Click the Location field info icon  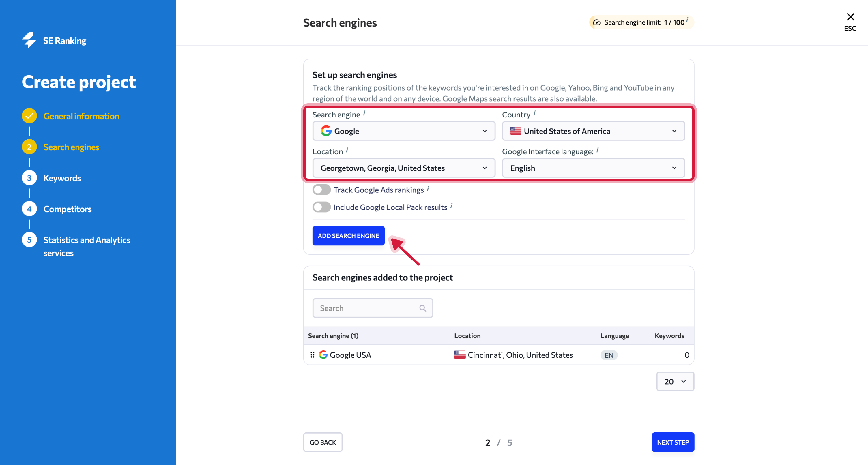point(347,150)
